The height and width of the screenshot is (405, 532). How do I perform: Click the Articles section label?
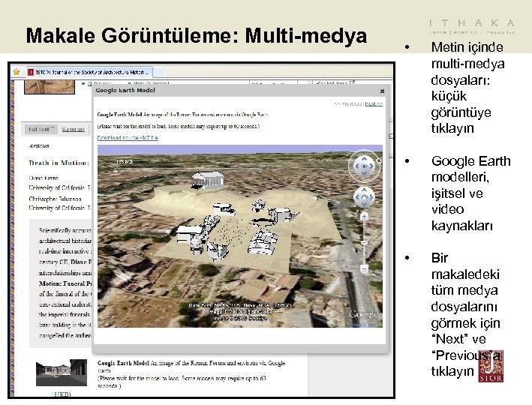39,145
